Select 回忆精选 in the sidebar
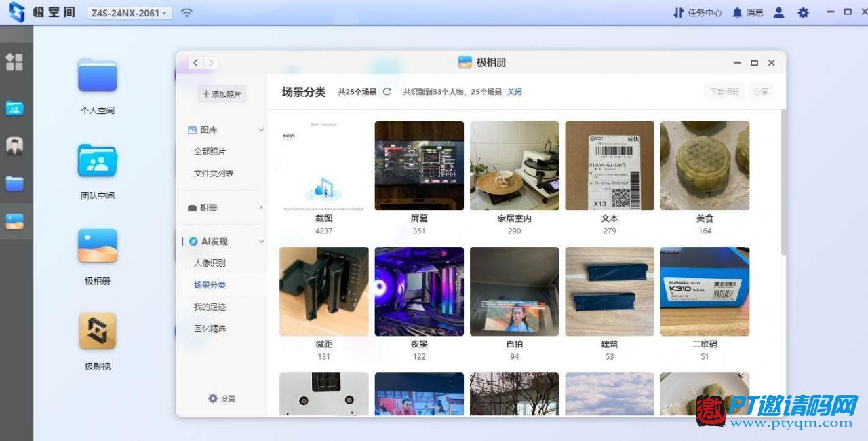Image resolution: width=868 pixels, height=441 pixels. tap(210, 328)
